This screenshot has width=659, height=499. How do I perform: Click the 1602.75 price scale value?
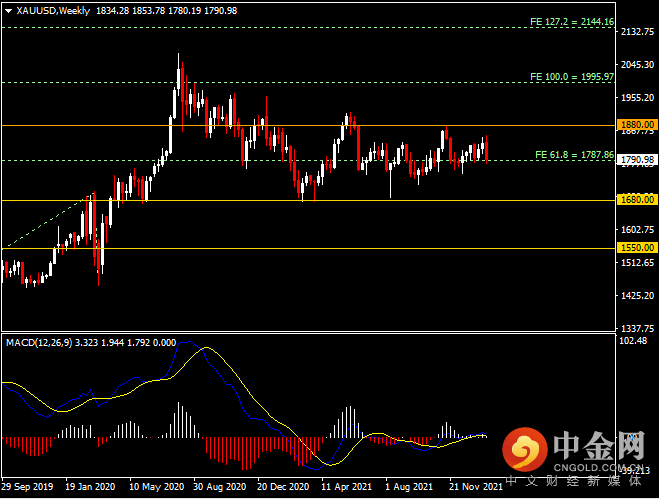tap(638, 230)
